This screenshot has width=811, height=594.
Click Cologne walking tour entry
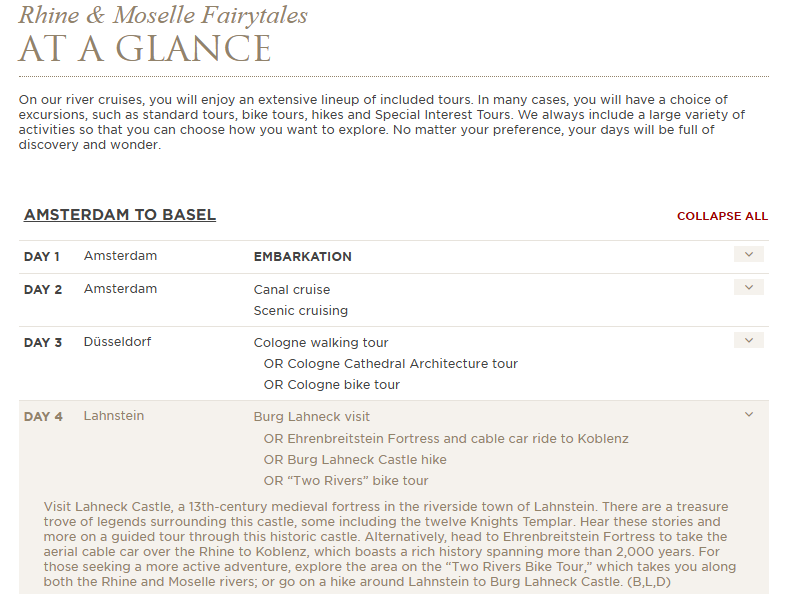click(x=321, y=343)
